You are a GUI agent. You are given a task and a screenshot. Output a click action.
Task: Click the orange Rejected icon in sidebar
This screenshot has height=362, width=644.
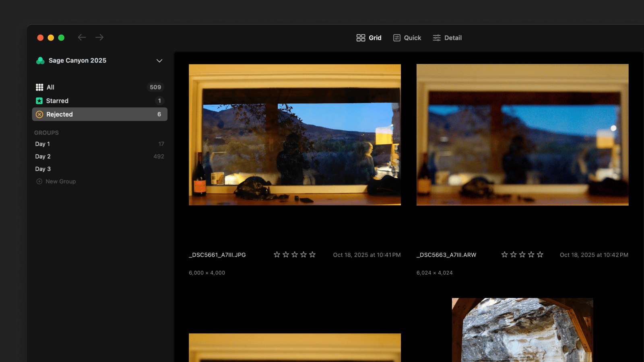click(x=39, y=114)
